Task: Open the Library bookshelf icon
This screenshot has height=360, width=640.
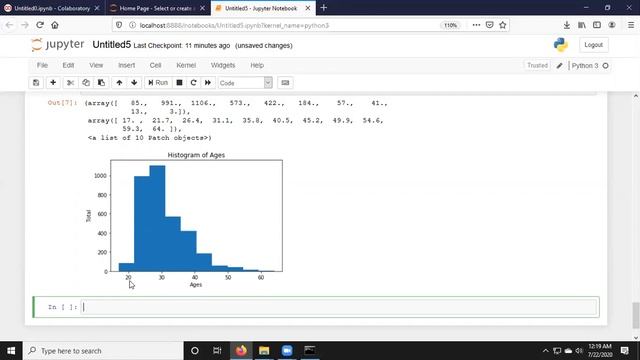Action: coord(582,25)
